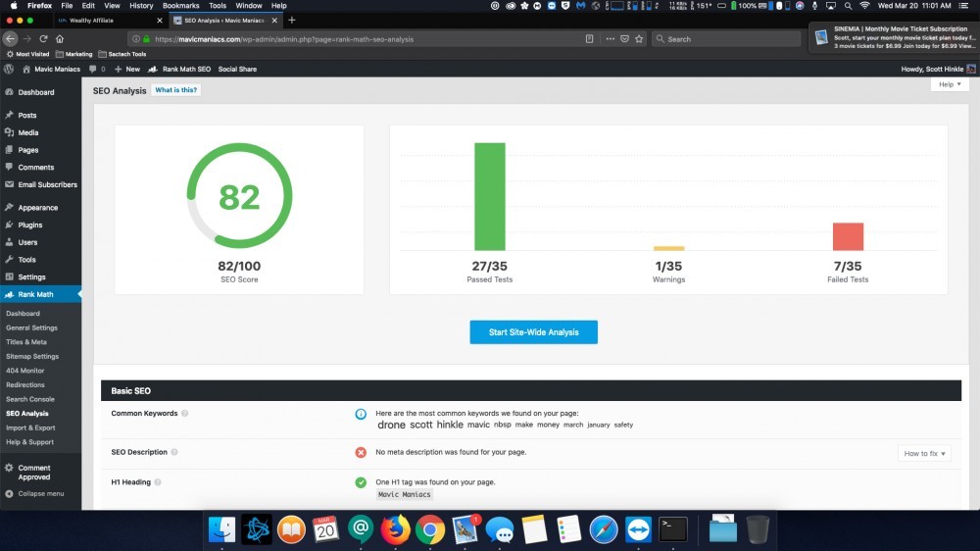Open the Help & Support submenu
This screenshot has height=551, width=980.
tap(30, 442)
